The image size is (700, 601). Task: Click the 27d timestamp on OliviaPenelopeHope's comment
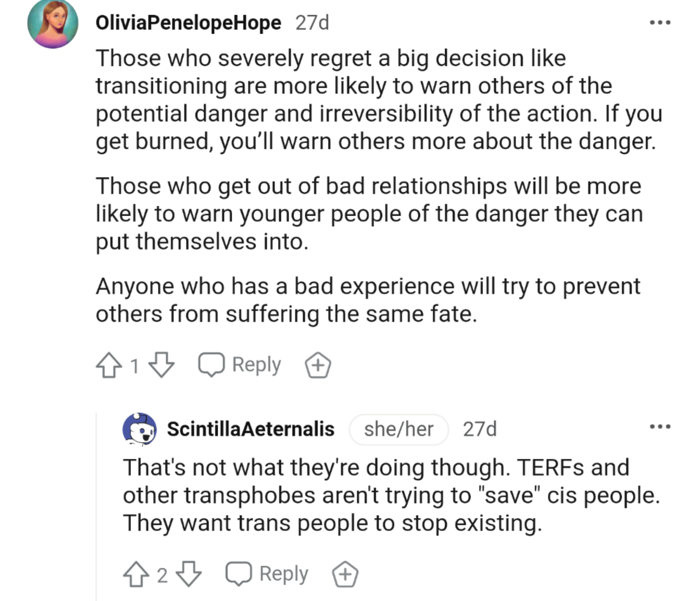click(312, 23)
